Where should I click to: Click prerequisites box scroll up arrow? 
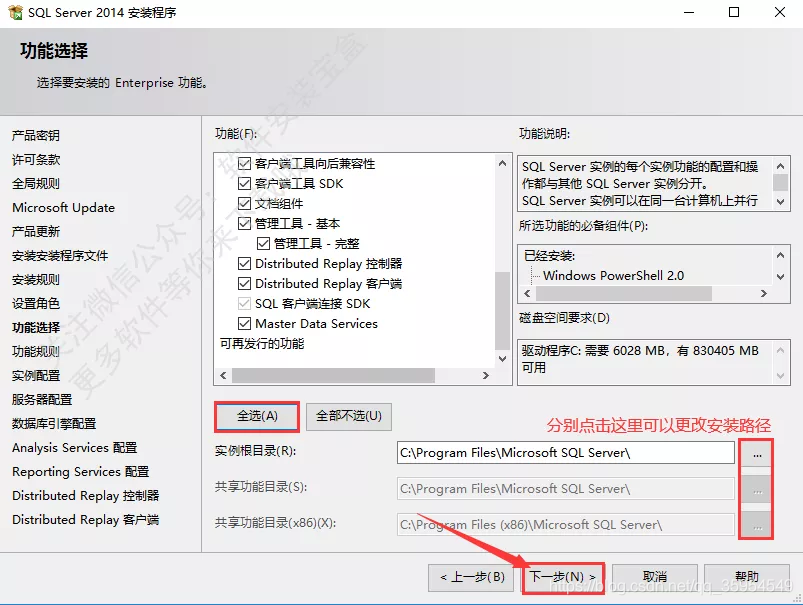[780, 255]
